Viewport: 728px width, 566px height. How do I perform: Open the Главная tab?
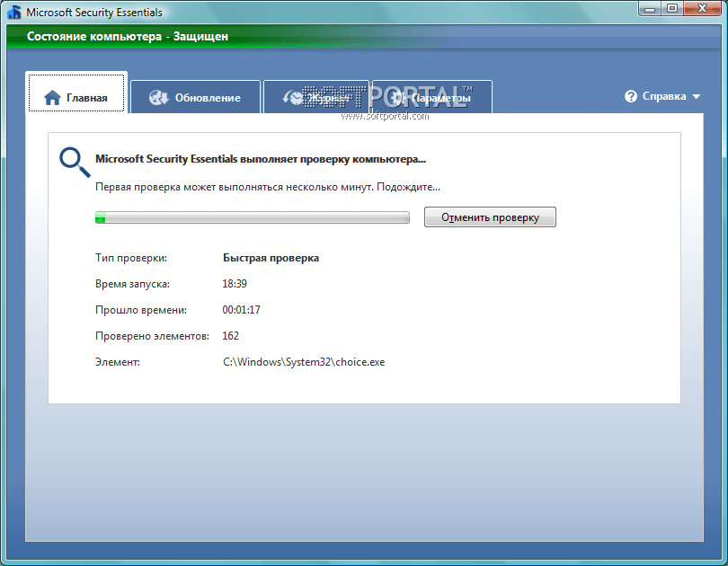tap(76, 93)
